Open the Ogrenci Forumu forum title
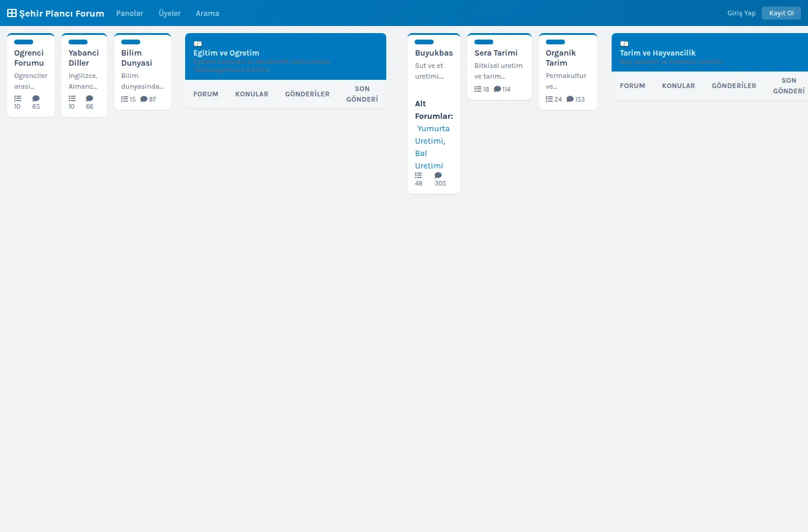This screenshot has height=532, width=808. (29, 58)
